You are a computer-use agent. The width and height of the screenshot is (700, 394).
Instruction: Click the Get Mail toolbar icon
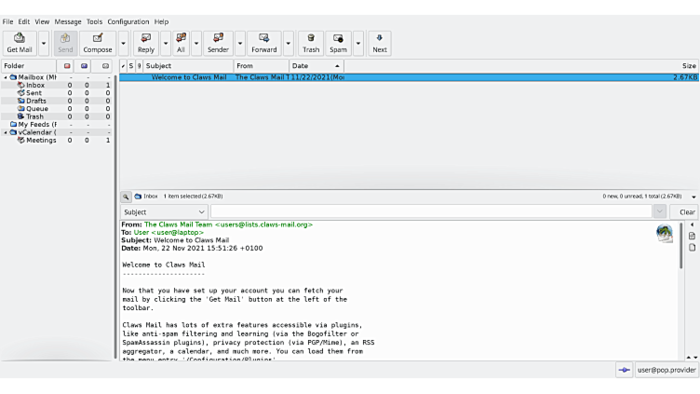coord(19,43)
